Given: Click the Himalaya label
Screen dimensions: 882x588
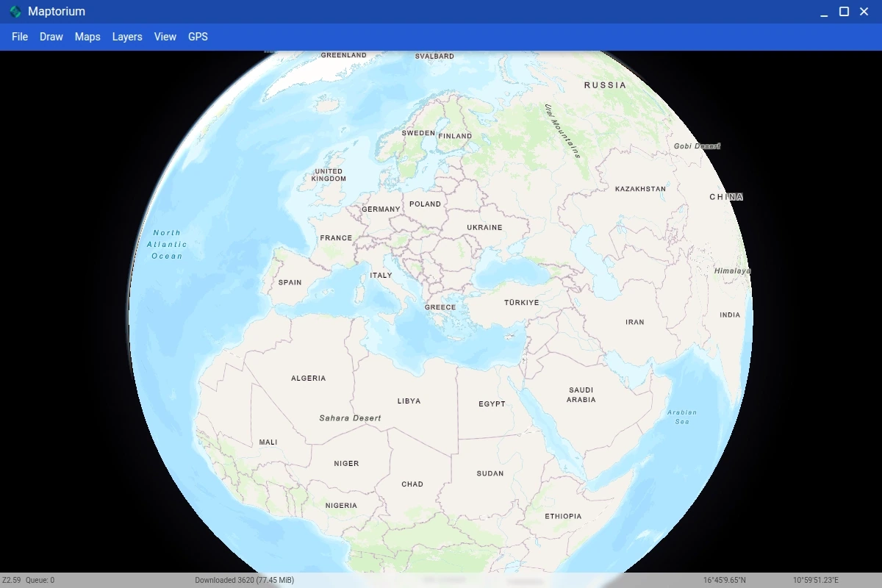Looking at the screenshot, I should tap(732, 271).
